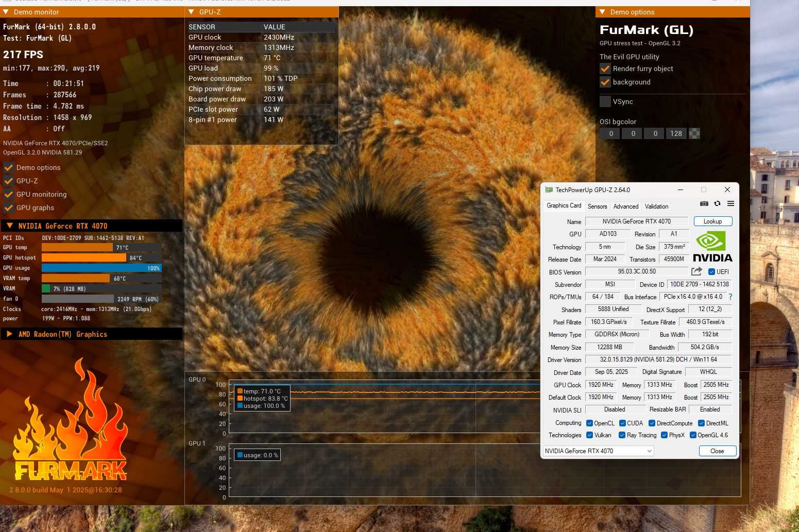Toggle the UEFI checkbox in GPU-Z
Image resolution: width=799 pixels, height=532 pixels.
(711, 272)
